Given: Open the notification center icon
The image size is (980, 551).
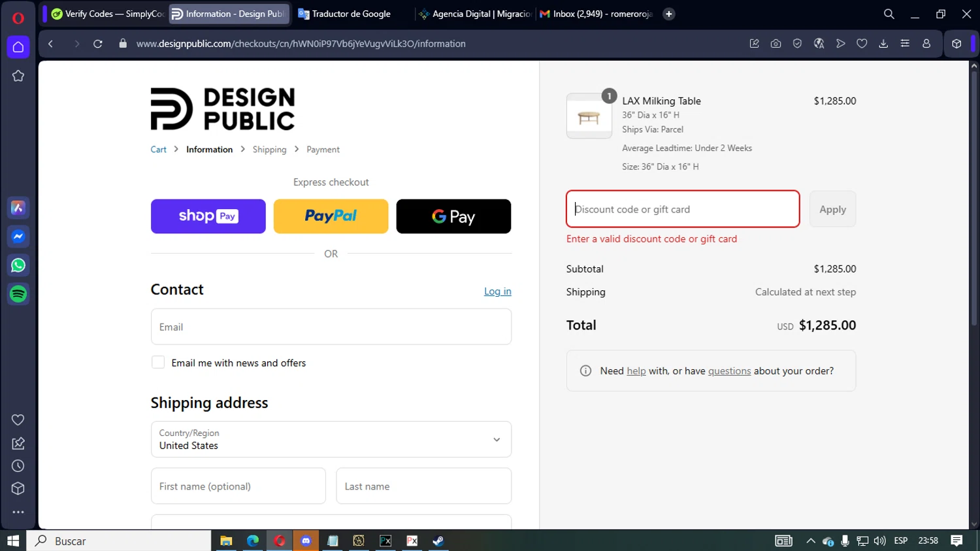Looking at the screenshot, I should click(957, 541).
